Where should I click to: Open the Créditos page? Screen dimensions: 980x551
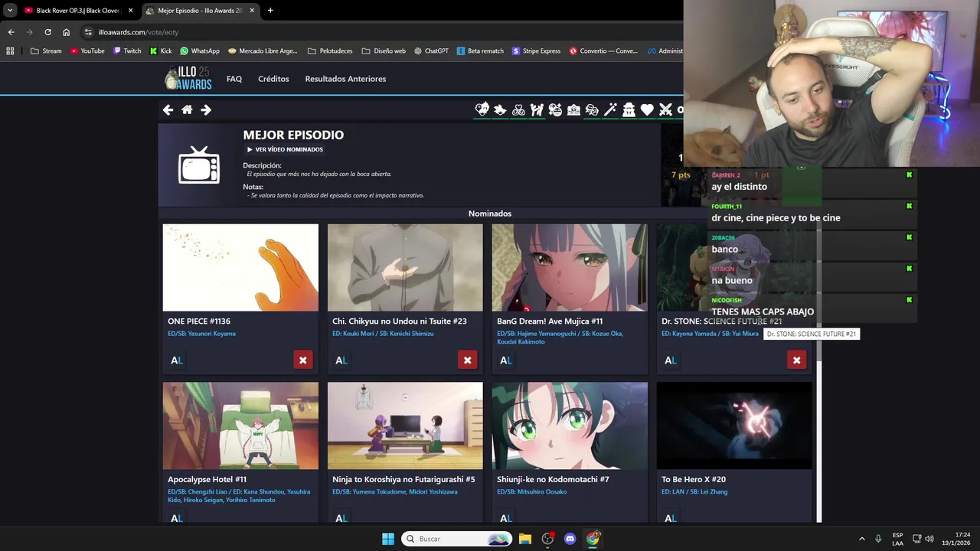273,79
